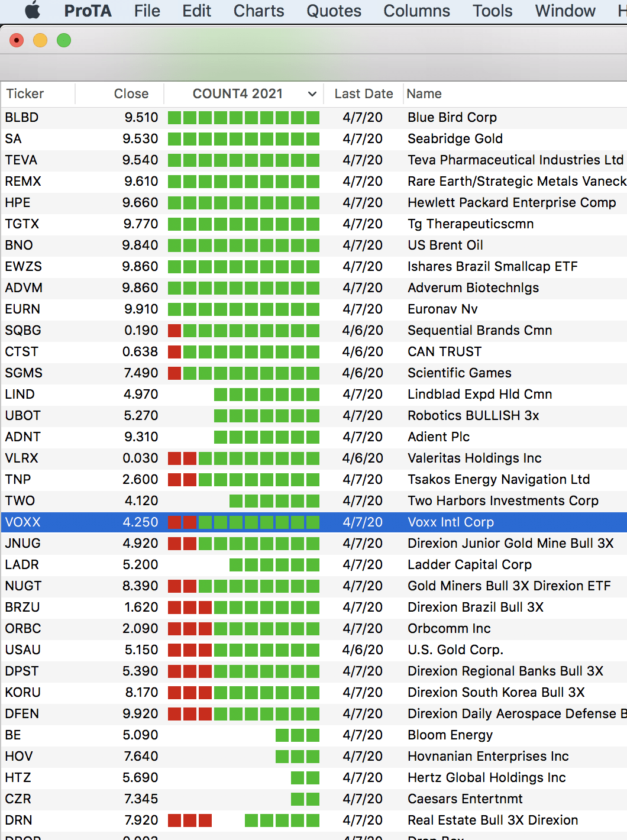Click Ishares Brazil Smallcap ETF name
This screenshot has height=840, width=627.
492,267
